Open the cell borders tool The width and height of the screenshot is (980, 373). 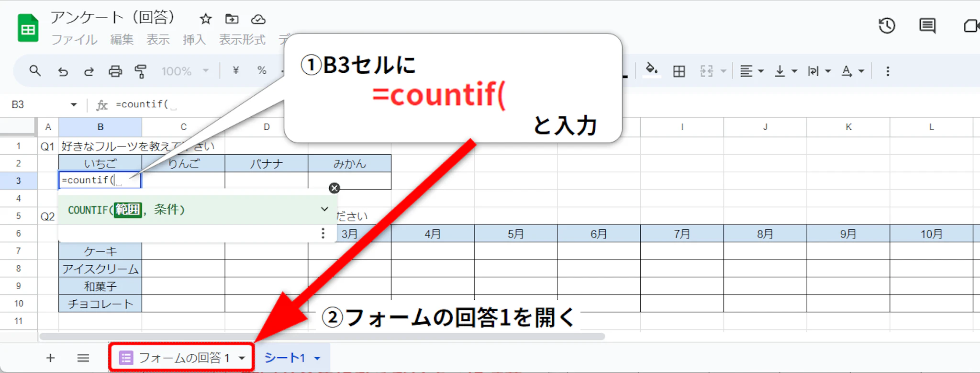[679, 71]
